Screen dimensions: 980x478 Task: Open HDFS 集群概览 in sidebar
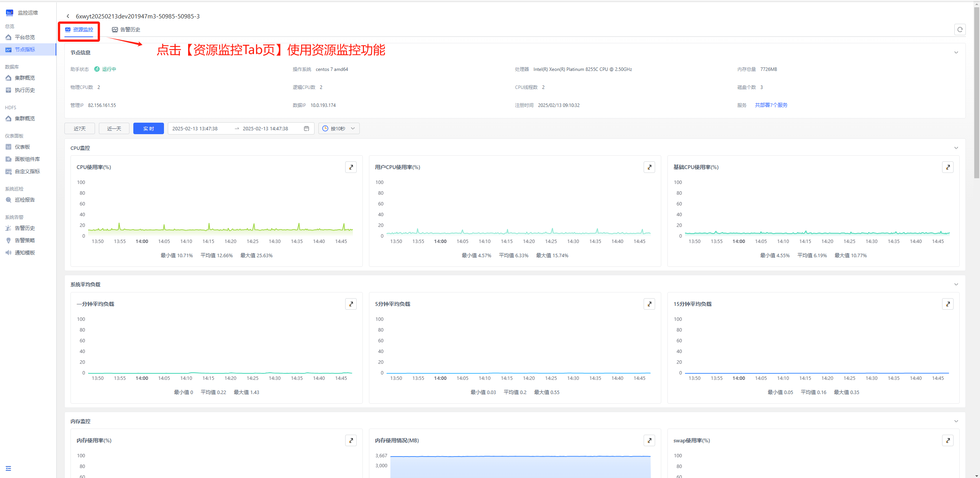pyautogui.click(x=28, y=118)
